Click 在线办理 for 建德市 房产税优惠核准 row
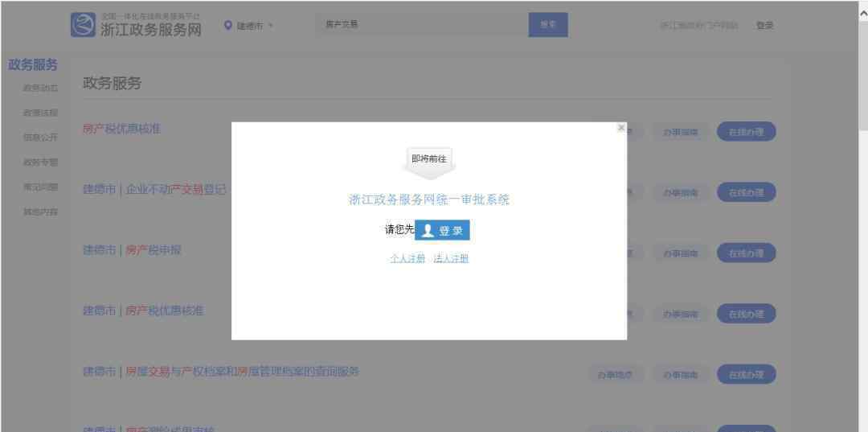The image size is (868, 432). (746, 314)
